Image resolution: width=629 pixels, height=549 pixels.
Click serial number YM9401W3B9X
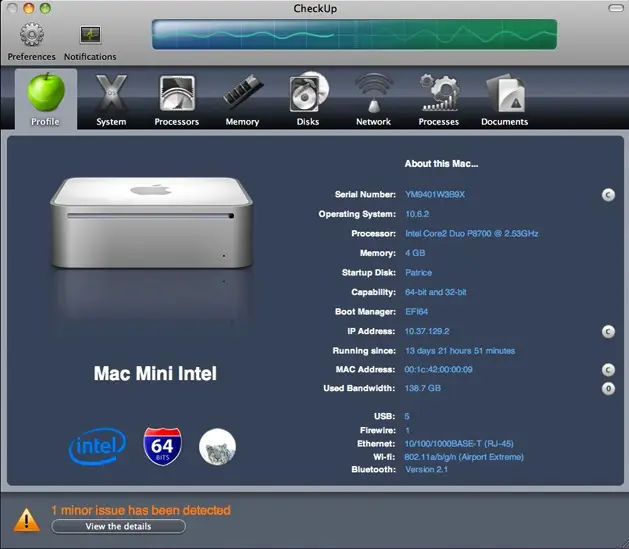click(435, 194)
